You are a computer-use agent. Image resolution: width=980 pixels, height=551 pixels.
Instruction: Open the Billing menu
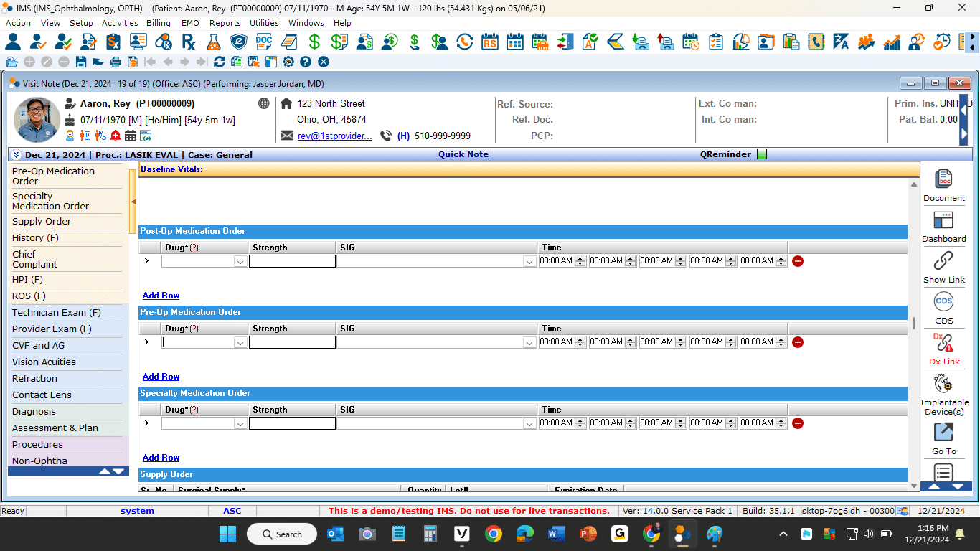tap(159, 23)
